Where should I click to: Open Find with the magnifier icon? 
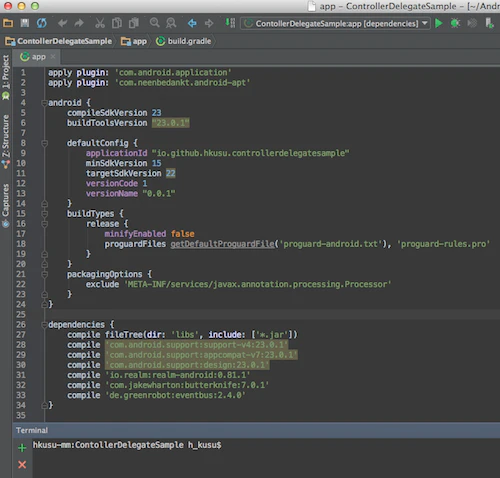click(154, 23)
